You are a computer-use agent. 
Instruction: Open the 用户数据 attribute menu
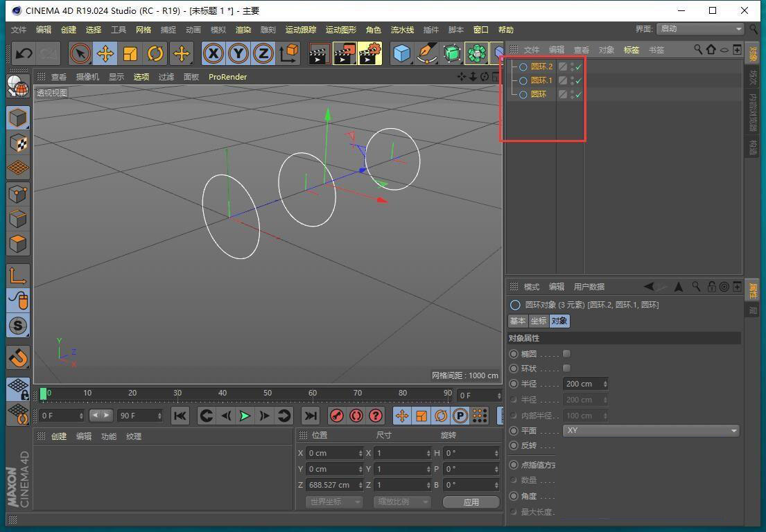(x=589, y=287)
